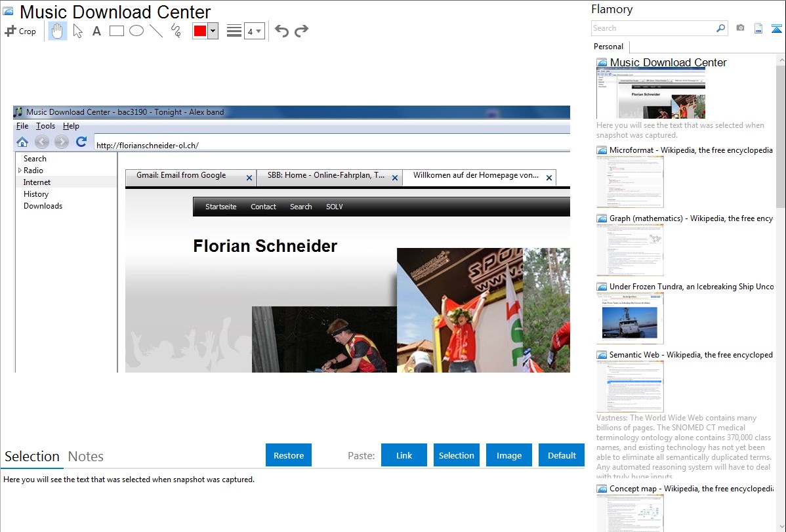786x532 pixels.
Task: Select the text annotation tool
Action: tap(96, 31)
